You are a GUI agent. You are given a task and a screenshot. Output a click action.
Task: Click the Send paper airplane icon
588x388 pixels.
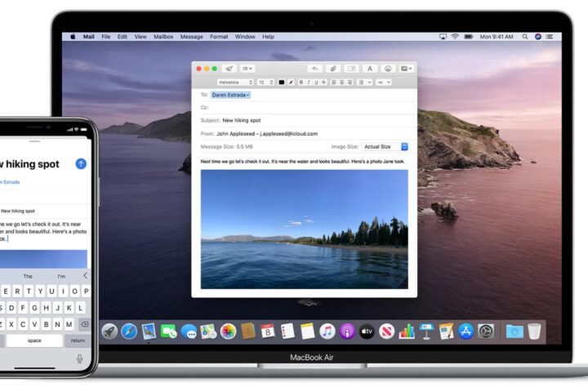point(230,69)
